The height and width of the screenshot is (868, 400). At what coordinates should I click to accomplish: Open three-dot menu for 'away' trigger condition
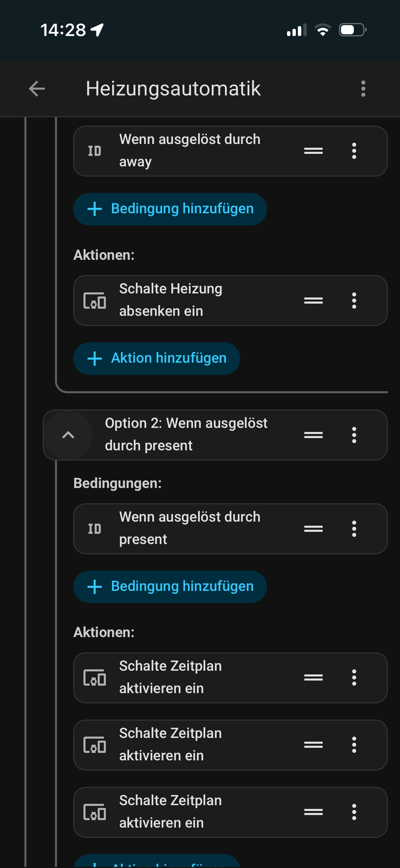[354, 151]
